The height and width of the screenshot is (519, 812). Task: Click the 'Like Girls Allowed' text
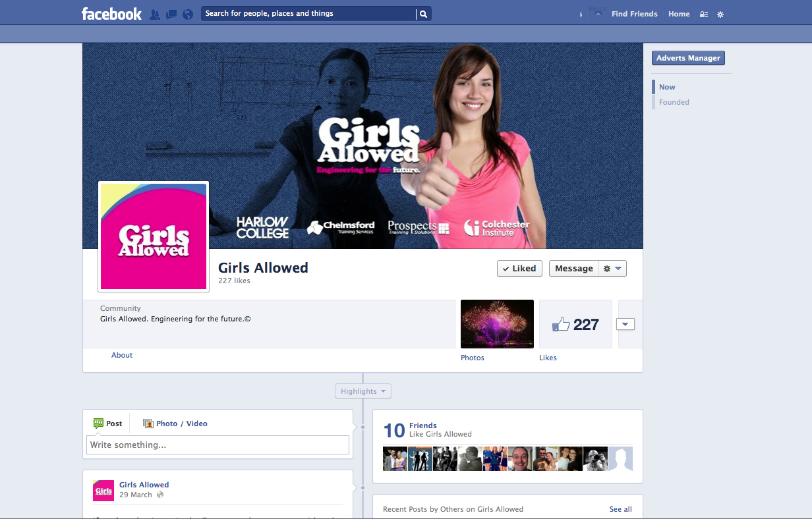point(440,434)
